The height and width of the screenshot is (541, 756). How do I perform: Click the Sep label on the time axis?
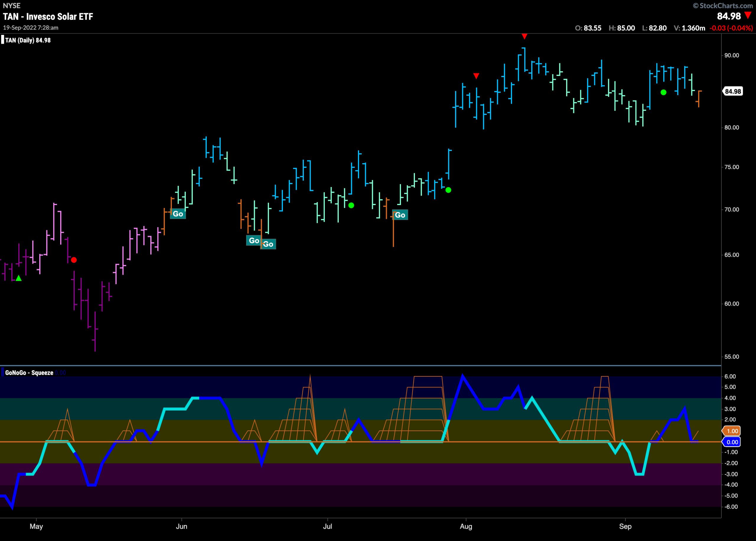(x=625, y=527)
